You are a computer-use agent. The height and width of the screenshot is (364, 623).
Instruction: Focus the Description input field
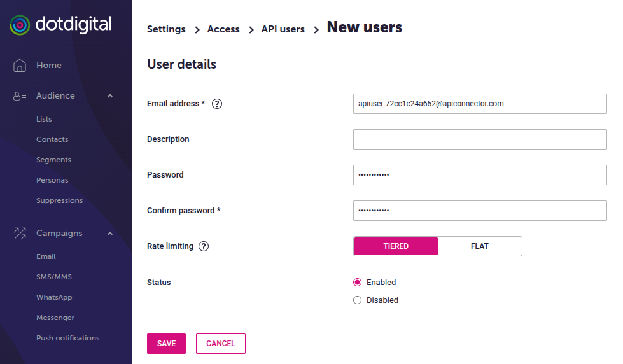tap(480, 139)
